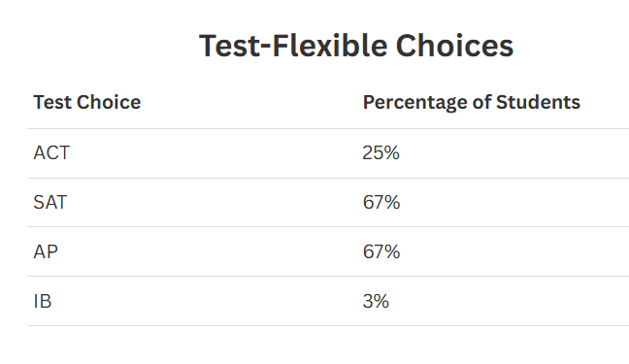Click the divider line below the header row

pyautogui.click(x=328, y=129)
